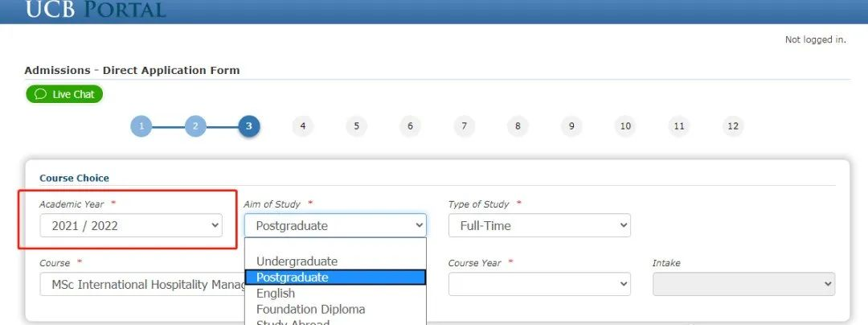Open the Live Chat button
This screenshot has width=868, height=325.
64,94
